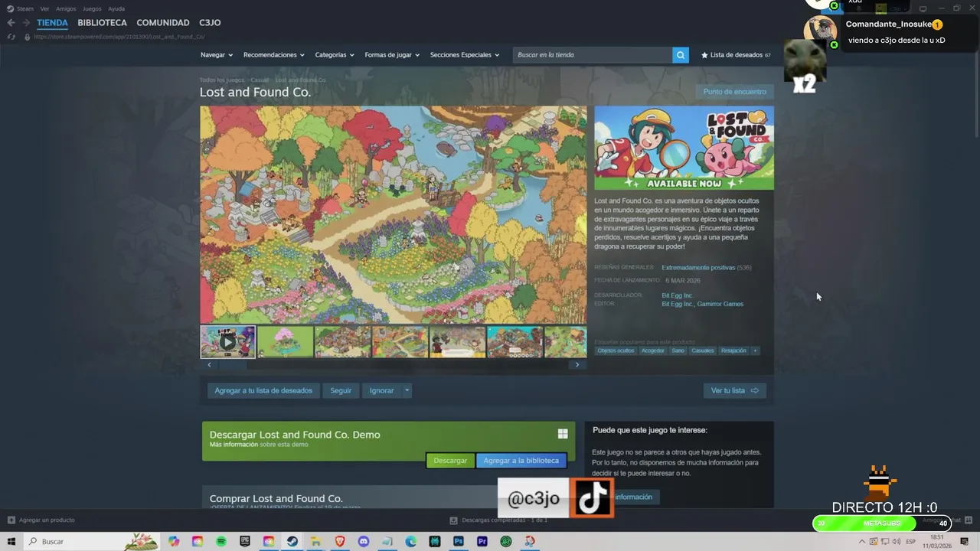Open Todos los juegos breadcrumb
980x551 pixels.
222,80
